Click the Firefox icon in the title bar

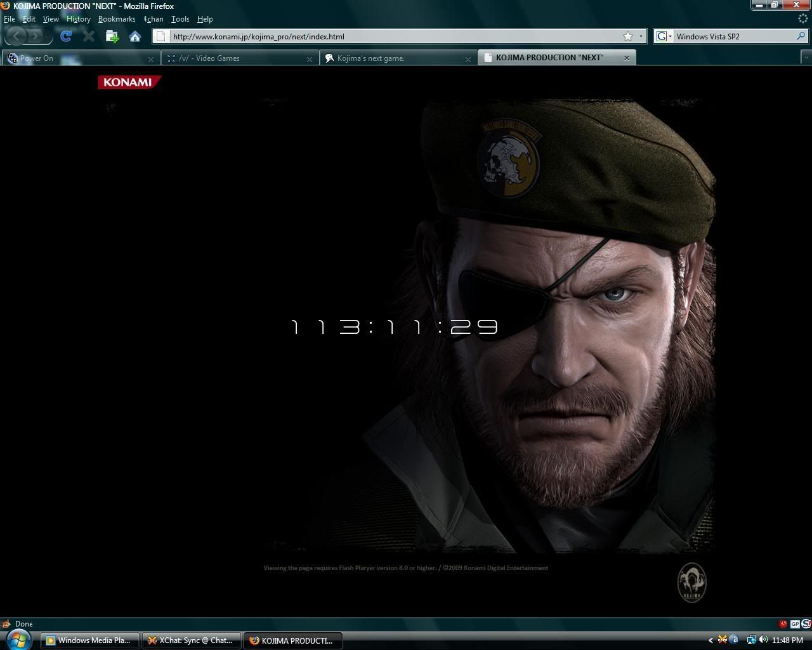pyautogui.click(x=6, y=6)
